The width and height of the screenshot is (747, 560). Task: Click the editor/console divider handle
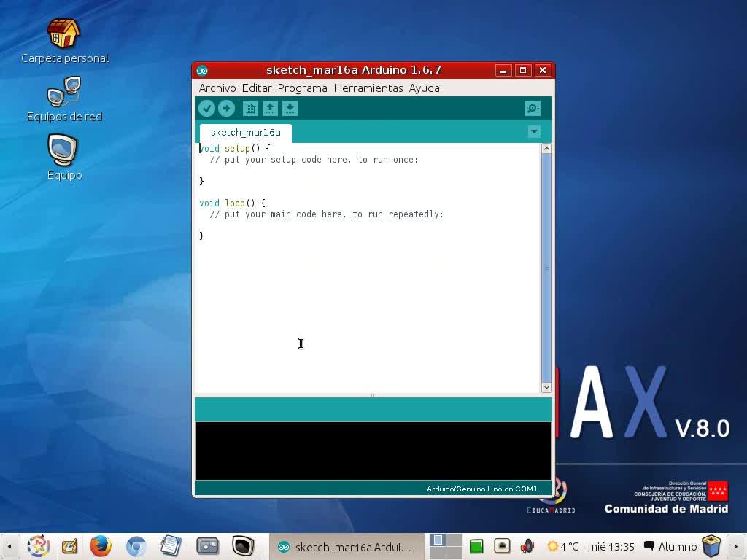[373, 395]
